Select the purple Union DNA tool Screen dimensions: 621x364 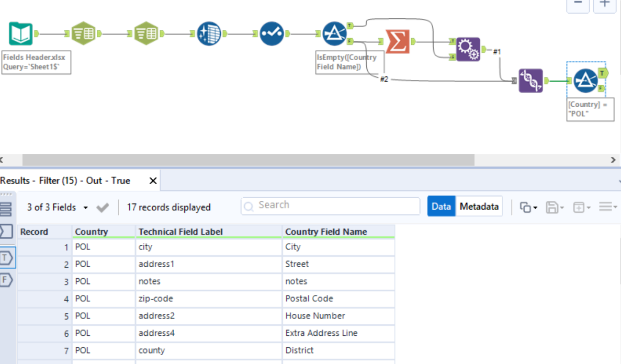[x=530, y=81]
